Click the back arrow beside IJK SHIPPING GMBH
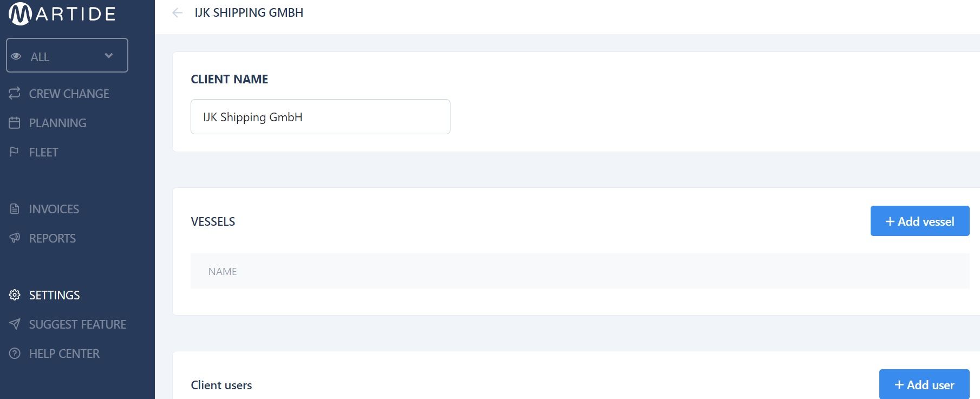Viewport: 980px width, 399px height. (177, 13)
